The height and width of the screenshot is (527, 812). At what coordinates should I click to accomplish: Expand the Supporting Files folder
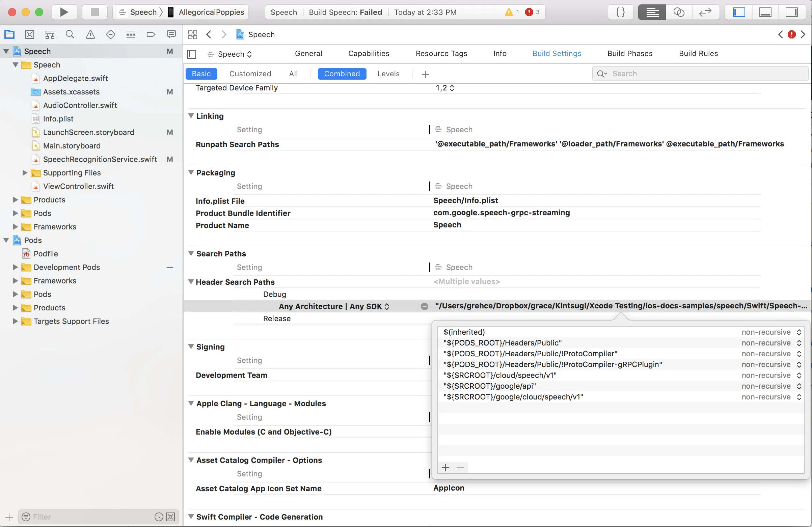pos(25,173)
